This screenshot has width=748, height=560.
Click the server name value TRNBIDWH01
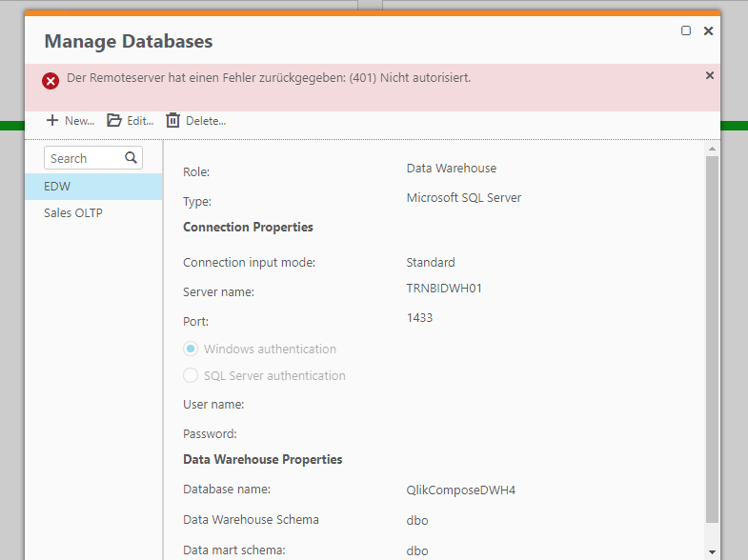444,289
